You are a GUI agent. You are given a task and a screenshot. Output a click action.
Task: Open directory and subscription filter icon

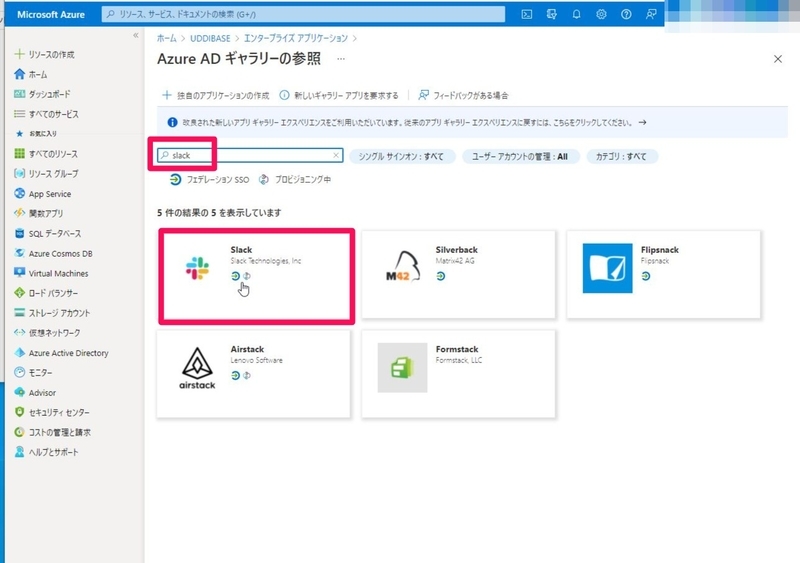click(x=552, y=14)
